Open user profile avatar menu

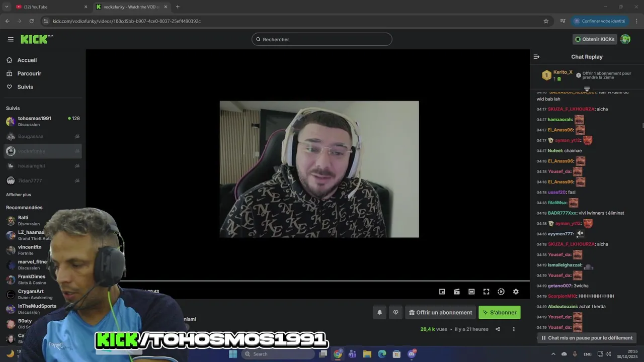[625, 39]
